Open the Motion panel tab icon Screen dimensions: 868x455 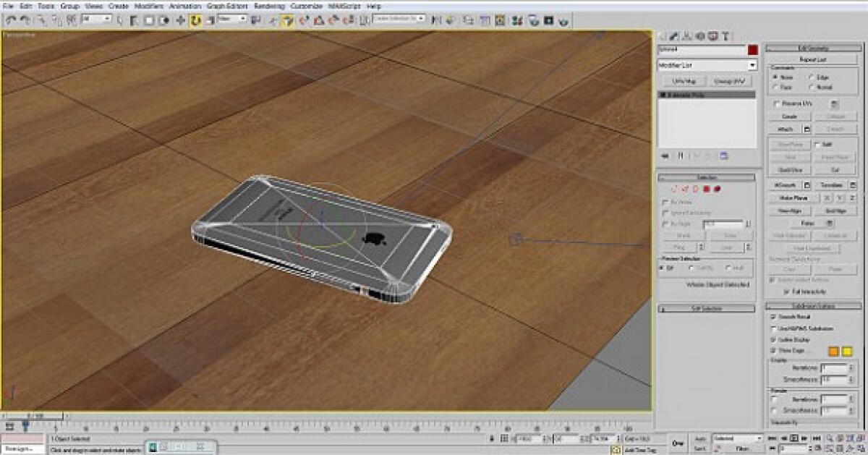tap(699, 35)
